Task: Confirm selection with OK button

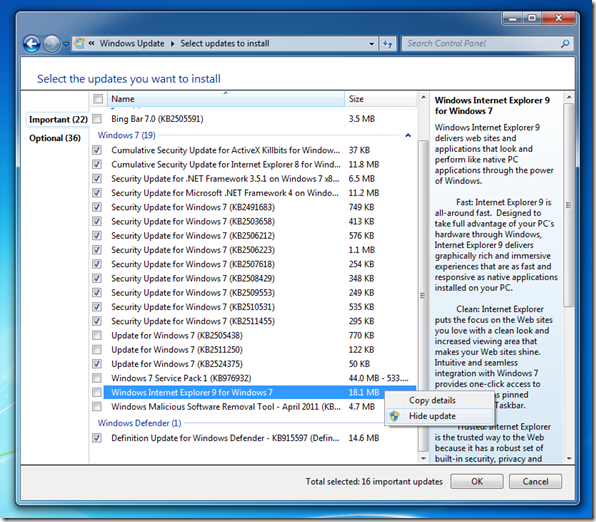Action: 477,481
